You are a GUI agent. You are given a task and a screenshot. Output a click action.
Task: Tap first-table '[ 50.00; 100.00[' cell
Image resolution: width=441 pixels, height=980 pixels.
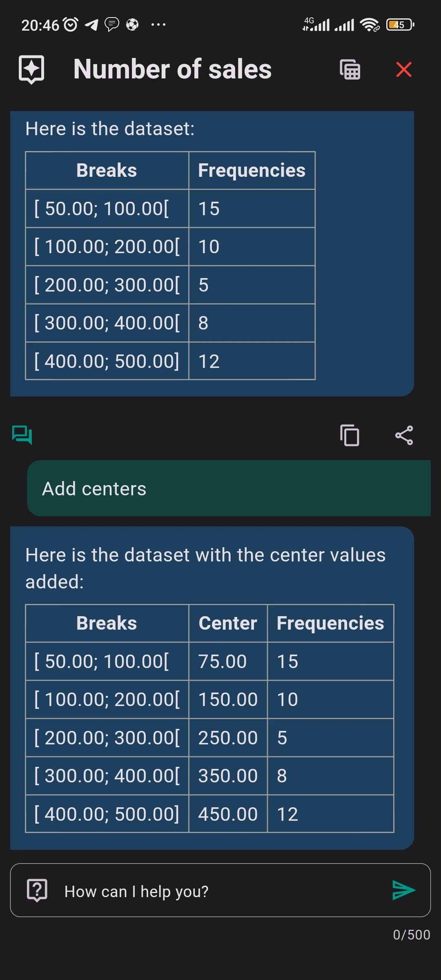[x=107, y=208]
